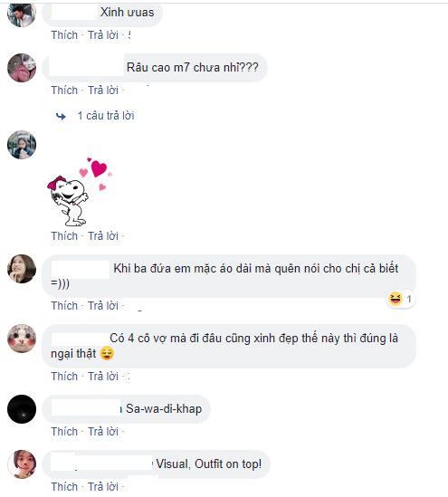Like the 'Có 4 cô vợ' comment
The image size is (448, 497).
[64, 377]
